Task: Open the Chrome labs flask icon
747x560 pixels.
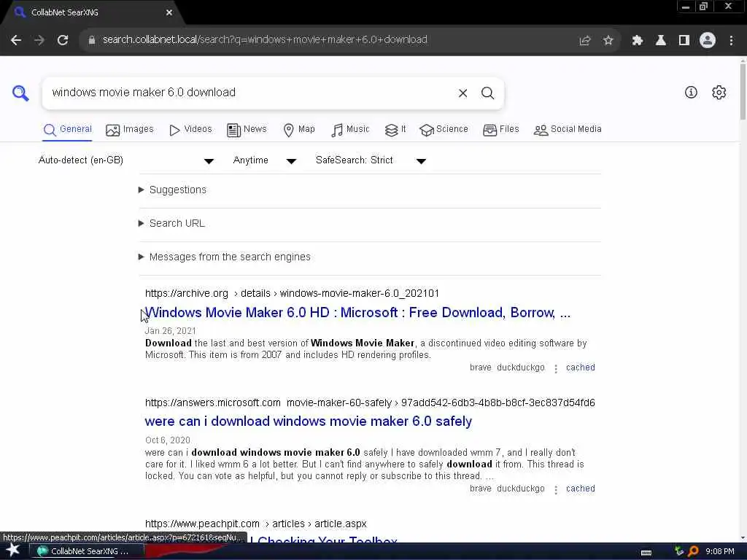Action: point(660,41)
